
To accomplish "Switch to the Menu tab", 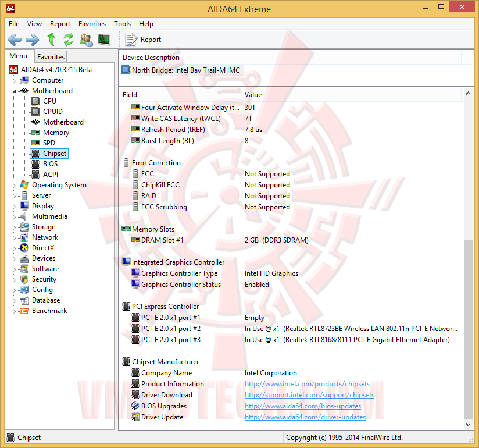I will tap(19, 56).
